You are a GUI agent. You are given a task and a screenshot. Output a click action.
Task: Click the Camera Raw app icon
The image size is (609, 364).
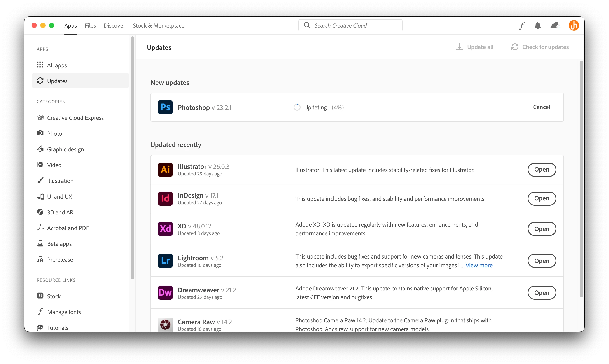pyautogui.click(x=165, y=324)
